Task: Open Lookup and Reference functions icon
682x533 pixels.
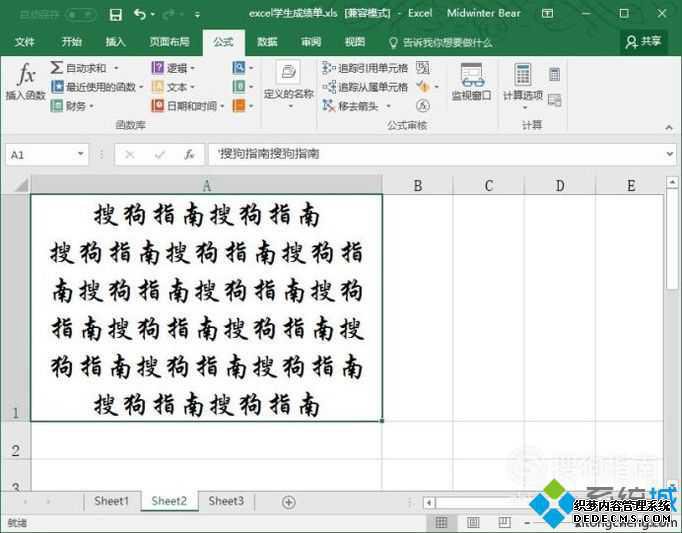Action: [x=239, y=67]
